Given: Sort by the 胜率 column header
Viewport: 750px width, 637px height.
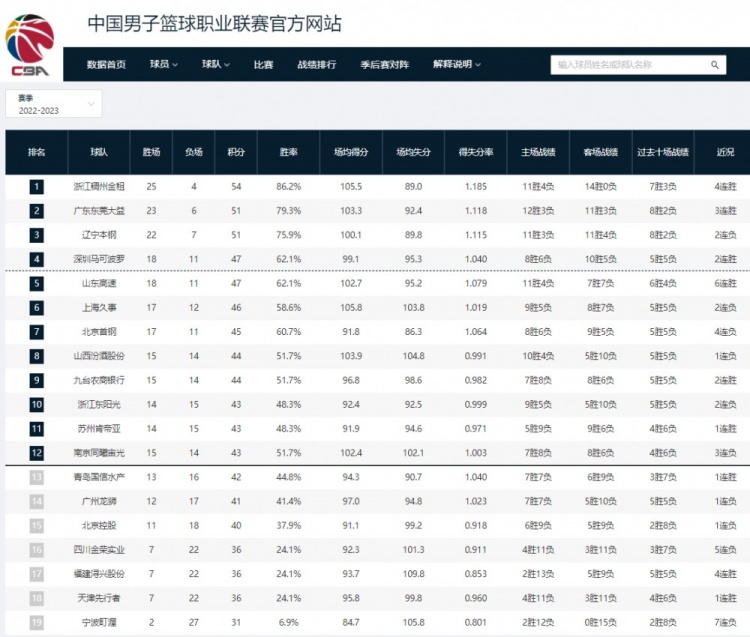Looking at the screenshot, I should pyautogui.click(x=288, y=152).
